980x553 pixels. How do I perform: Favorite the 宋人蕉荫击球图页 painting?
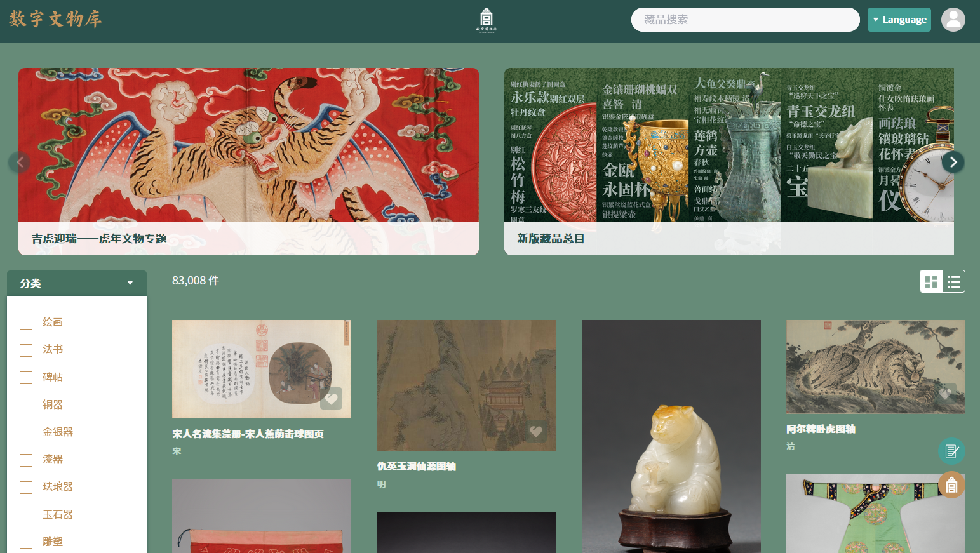[x=331, y=399]
